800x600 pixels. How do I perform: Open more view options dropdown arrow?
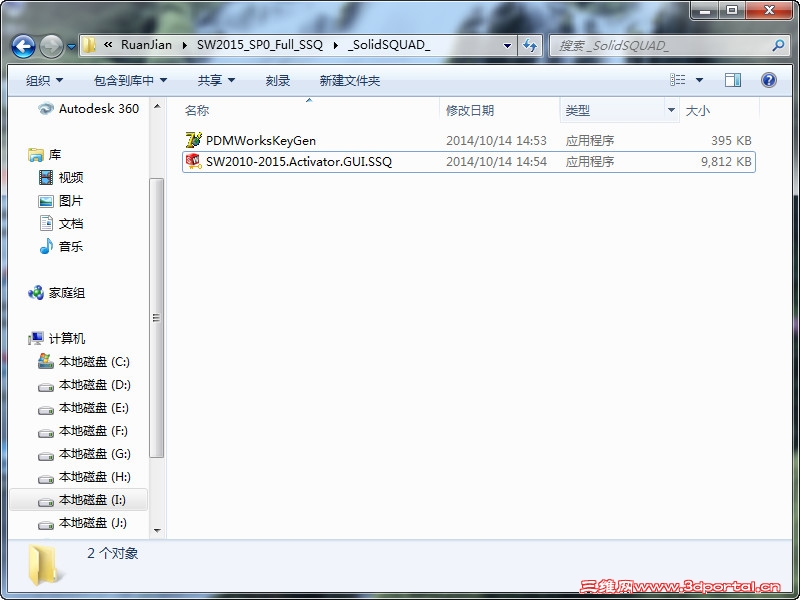point(699,80)
